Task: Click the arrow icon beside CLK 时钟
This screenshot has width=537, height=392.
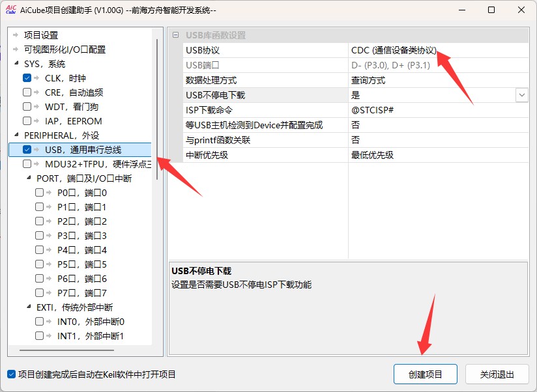Action: pyautogui.click(x=36, y=78)
